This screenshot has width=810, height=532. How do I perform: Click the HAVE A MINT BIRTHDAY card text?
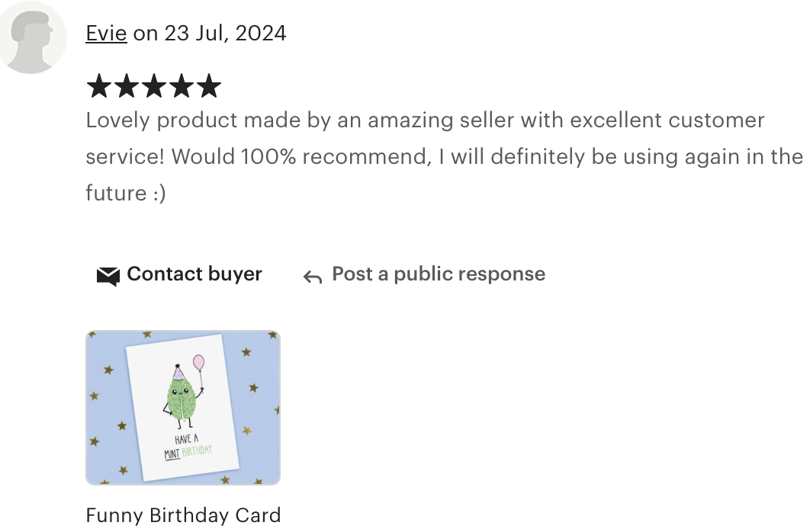[188, 447]
